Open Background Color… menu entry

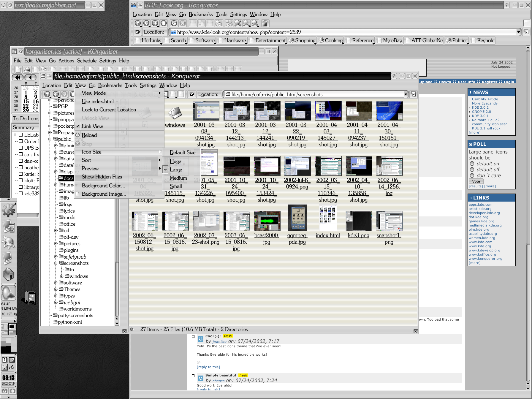pos(119,186)
